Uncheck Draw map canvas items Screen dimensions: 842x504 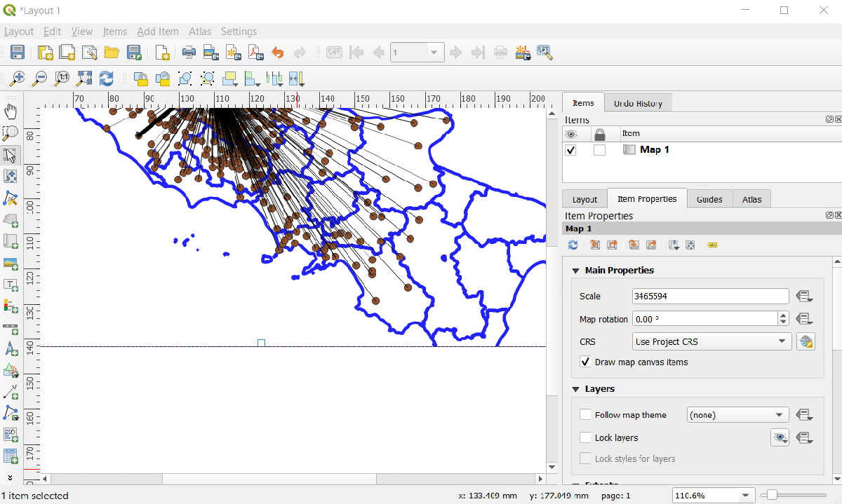pos(585,362)
